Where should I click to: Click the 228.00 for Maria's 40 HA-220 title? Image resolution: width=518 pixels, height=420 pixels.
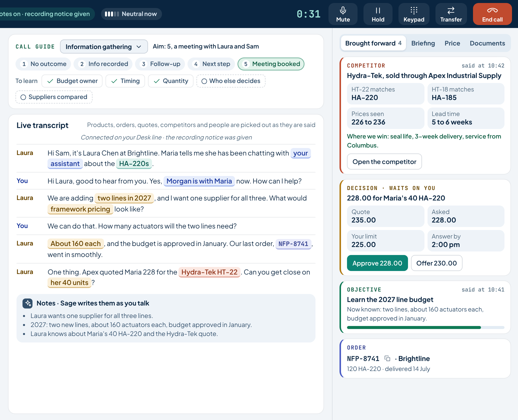click(x=396, y=198)
